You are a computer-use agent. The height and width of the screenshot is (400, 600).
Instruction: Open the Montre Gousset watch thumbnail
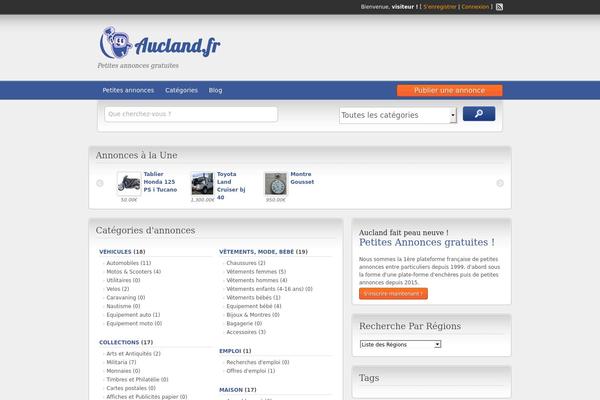pos(276,183)
